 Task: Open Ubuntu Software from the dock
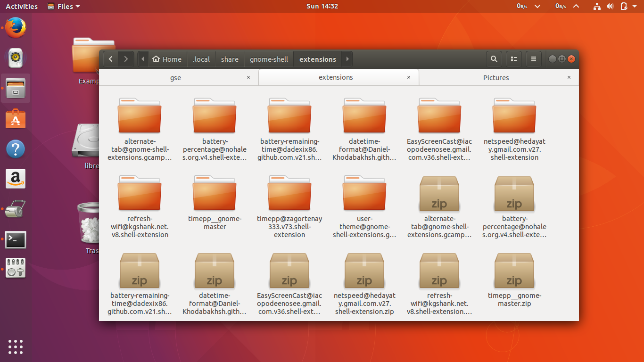[16, 118]
